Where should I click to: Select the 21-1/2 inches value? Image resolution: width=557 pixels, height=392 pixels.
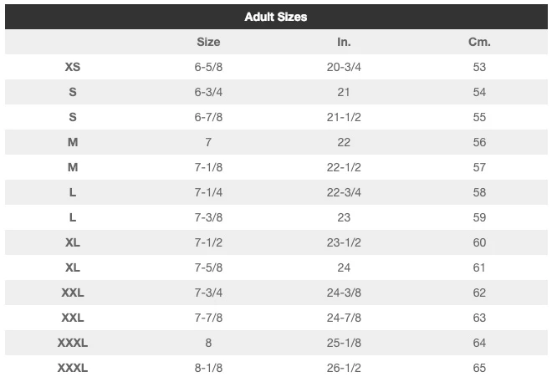(x=344, y=117)
